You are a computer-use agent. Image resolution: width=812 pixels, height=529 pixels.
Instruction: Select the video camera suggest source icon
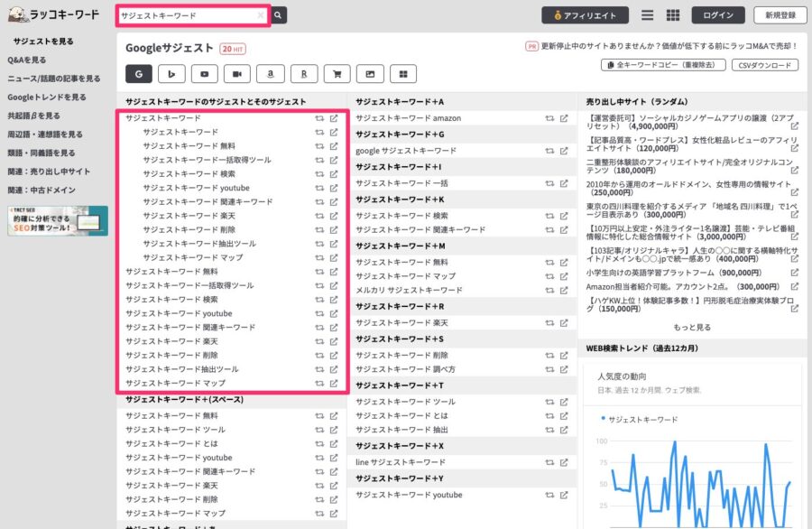(237, 74)
